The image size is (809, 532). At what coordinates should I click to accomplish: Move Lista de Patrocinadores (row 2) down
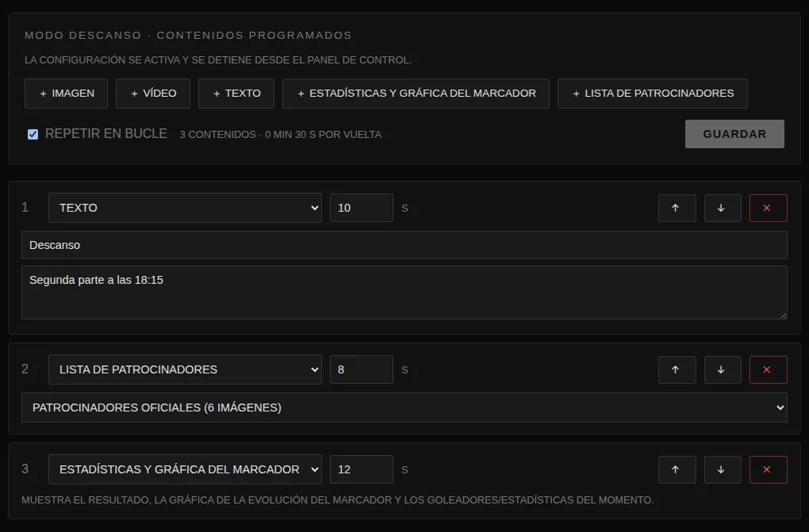pos(723,369)
